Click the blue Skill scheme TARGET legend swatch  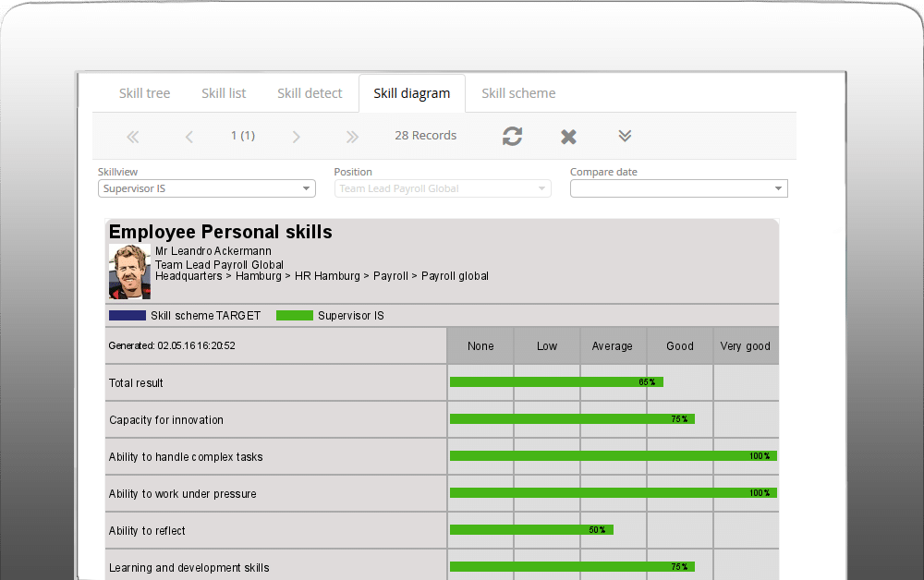pyautogui.click(x=128, y=316)
